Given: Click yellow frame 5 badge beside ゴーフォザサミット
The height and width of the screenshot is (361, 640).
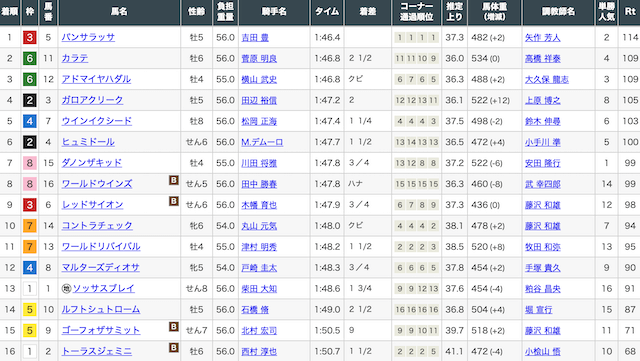Looking at the screenshot, I should pos(29,330).
